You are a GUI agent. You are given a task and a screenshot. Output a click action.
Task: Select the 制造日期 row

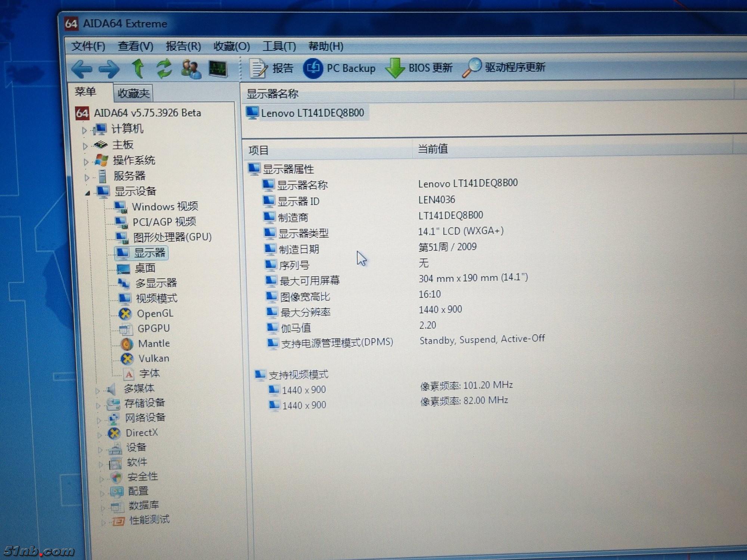(x=292, y=249)
